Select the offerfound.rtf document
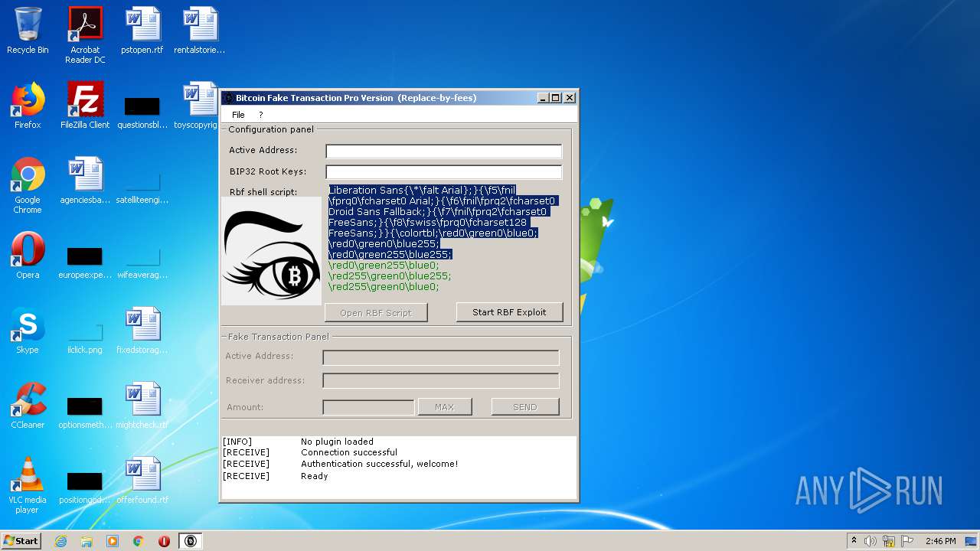The width and height of the screenshot is (980, 551). [142, 481]
